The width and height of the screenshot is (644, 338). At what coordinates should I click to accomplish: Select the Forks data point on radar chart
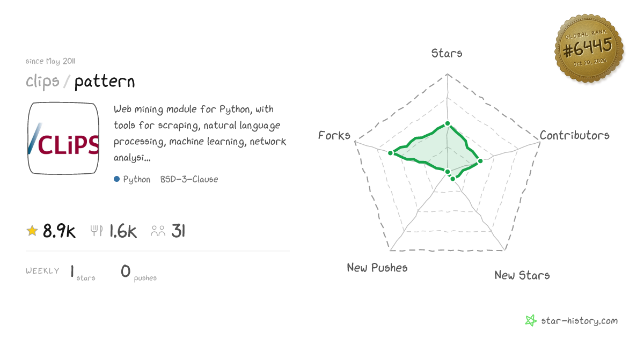pos(391,153)
